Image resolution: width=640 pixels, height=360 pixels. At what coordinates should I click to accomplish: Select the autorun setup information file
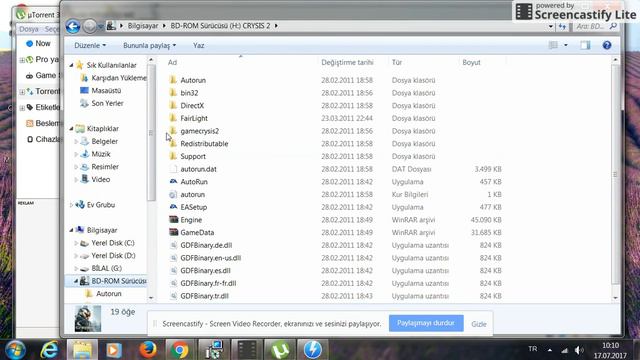click(193, 194)
